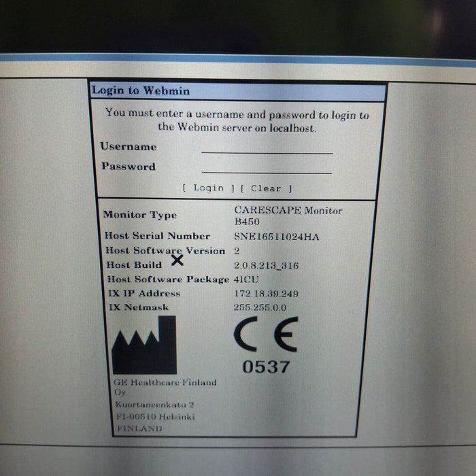Click the IX IP Address 172.18.39.249

pos(265,294)
